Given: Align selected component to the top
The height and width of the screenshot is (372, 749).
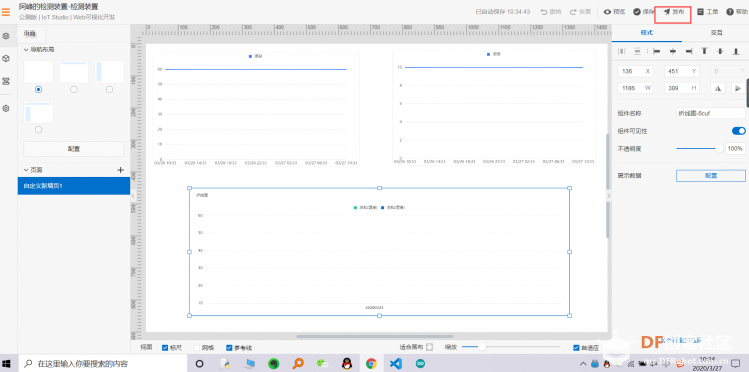Looking at the screenshot, I should point(704,51).
